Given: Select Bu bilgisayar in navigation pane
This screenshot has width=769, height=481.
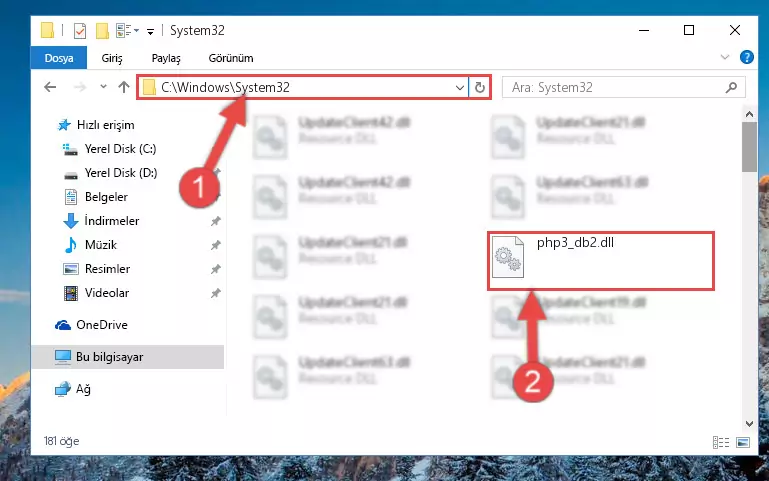Looking at the screenshot, I should pos(128,357).
